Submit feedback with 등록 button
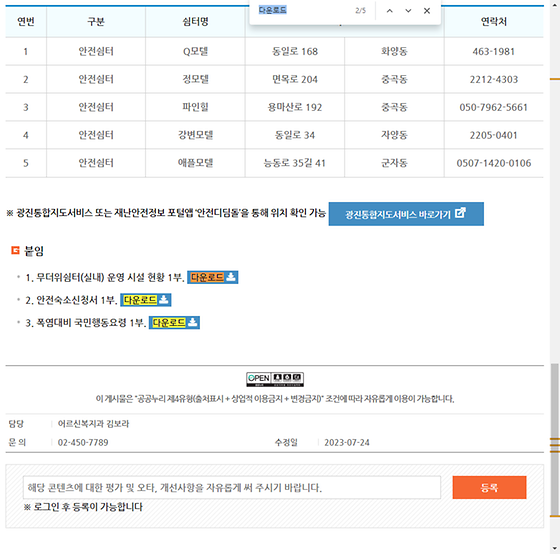Image resolution: width=560 pixels, height=554 pixels. coord(489,487)
